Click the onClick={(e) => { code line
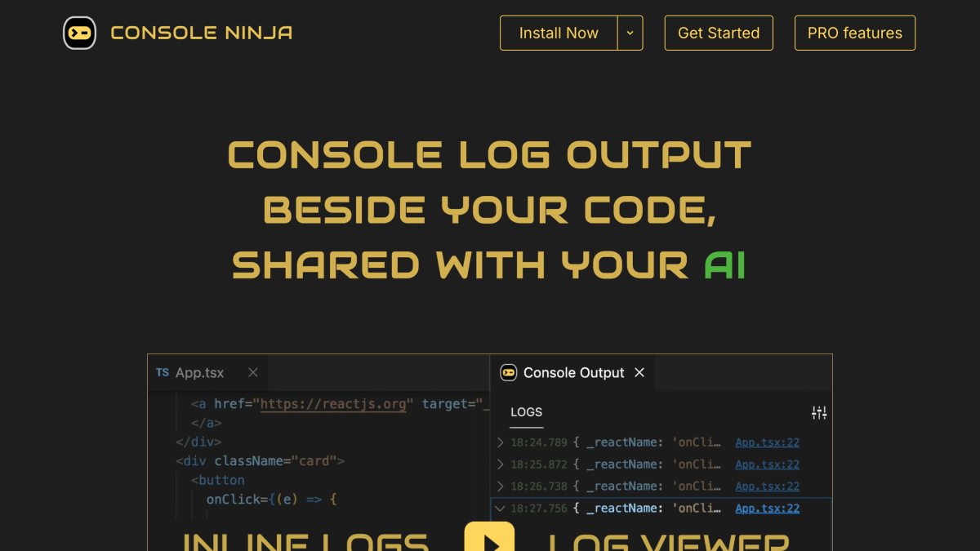This screenshot has height=551, width=980. click(x=271, y=500)
